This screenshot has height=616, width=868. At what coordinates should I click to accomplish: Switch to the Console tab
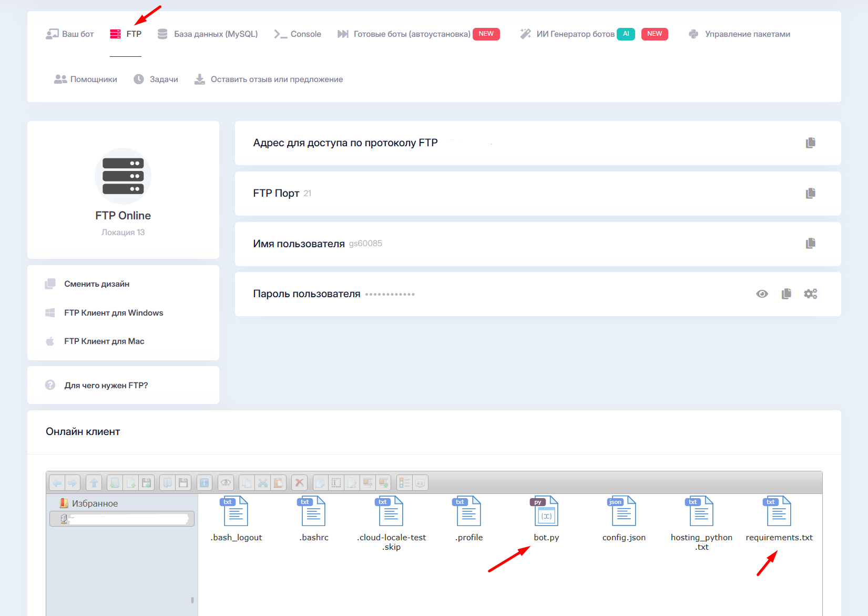(305, 34)
